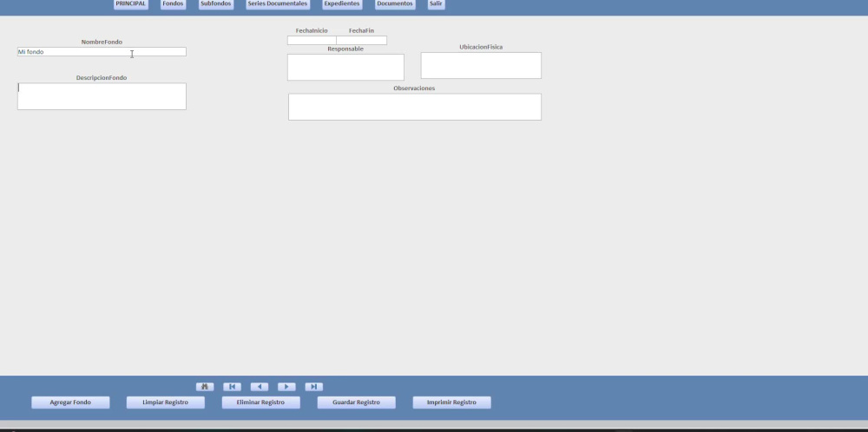Click Imprimir Registro button
The width and height of the screenshot is (868, 432).
[x=451, y=403]
